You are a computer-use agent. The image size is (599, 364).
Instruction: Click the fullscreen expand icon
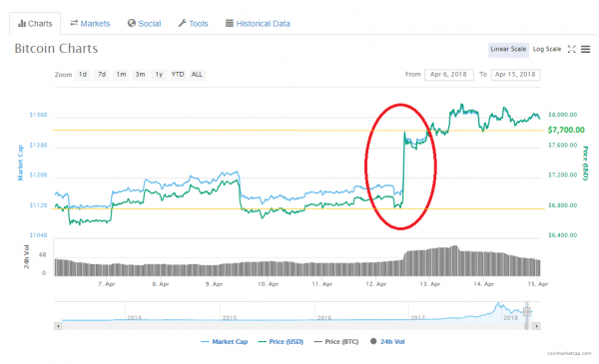(x=571, y=49)
